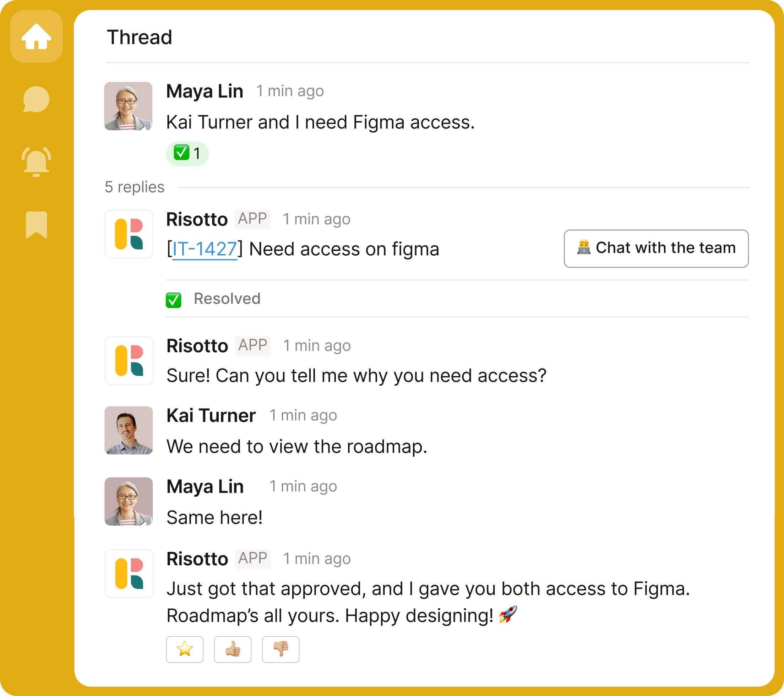Give thumbs up to Risotto's reply
Image resolution: width=784 pixels, height=696 pixels.
[x=233, y=649]
